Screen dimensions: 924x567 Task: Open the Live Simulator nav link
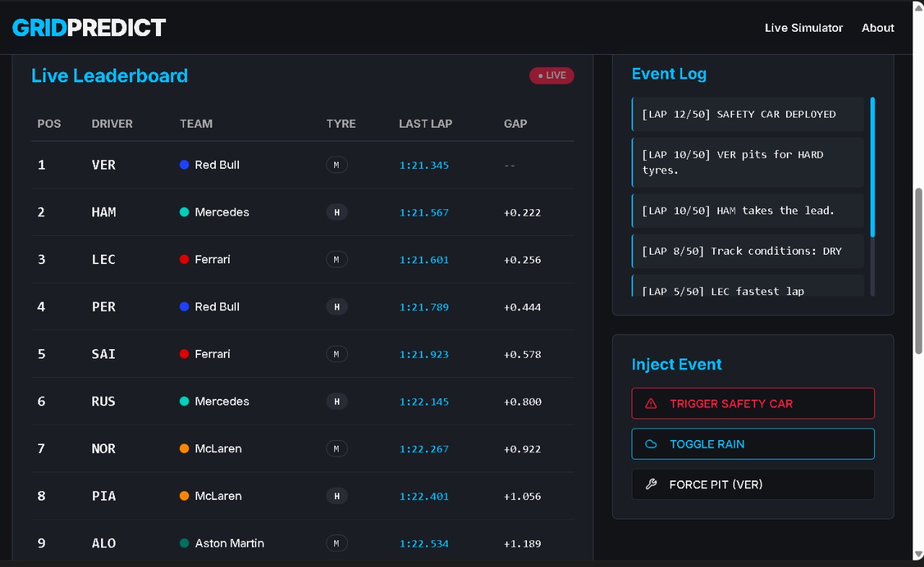803,27
